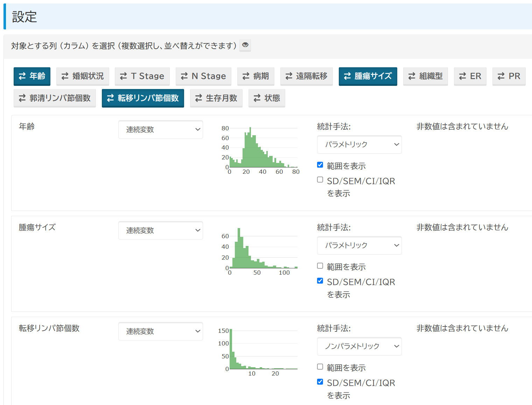The height and width of the screenshot is (405, 532).
Task: Click the swap icon on 婚姻状況 button
Action: [65, 76]
